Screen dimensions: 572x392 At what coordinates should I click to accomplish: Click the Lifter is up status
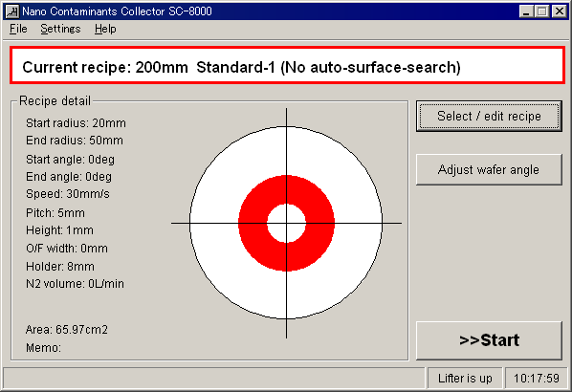[x=465, y=379]
